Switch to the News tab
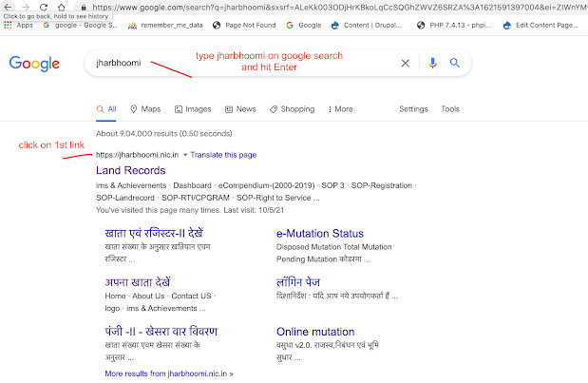This screenshot has height=383, width=588. 240,109
